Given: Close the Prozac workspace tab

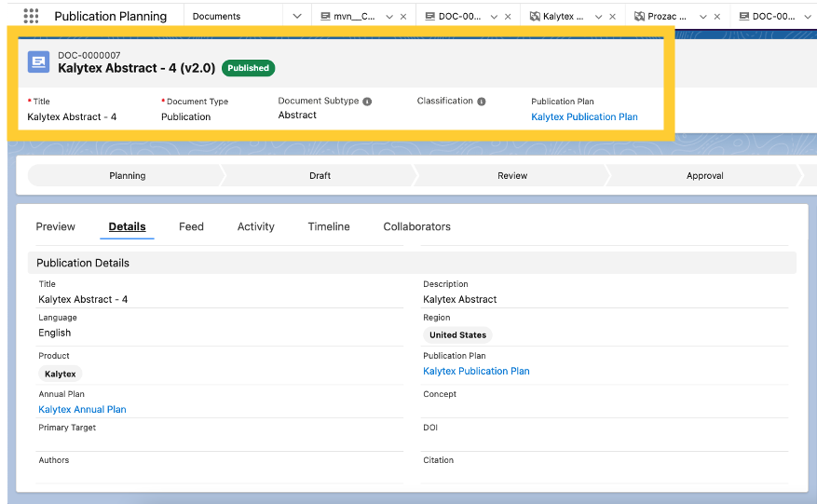Looking at the screenshot, I should pyautogui.click(x=716, y=17).
